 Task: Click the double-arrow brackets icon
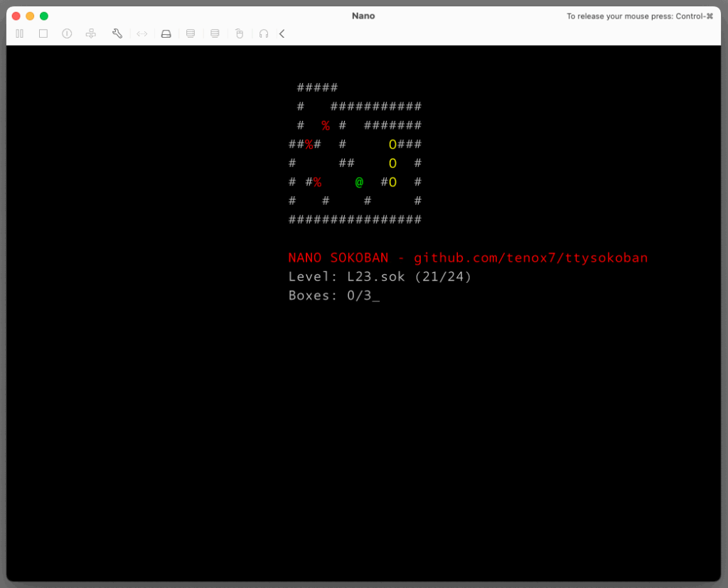click(142, 33)
